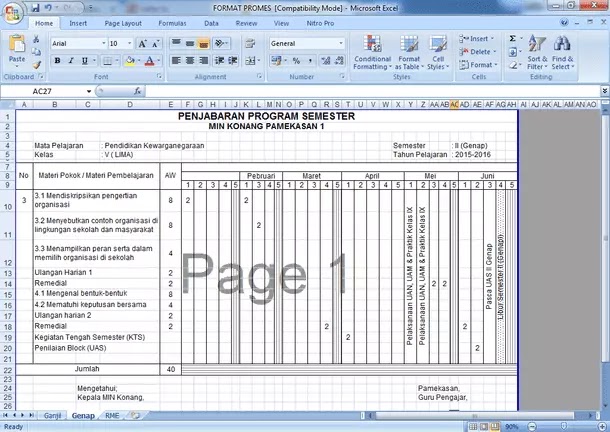Screen dimensions: 610x432
Task: Open the General number format dropdown
Action: coord(341,43)
